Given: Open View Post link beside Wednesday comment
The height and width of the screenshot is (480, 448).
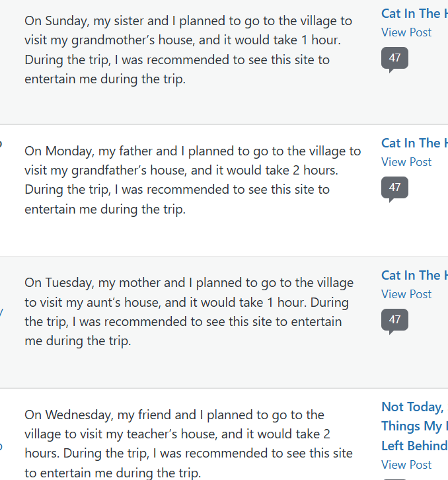Looking at the screenshot, I should pos(406,465).
